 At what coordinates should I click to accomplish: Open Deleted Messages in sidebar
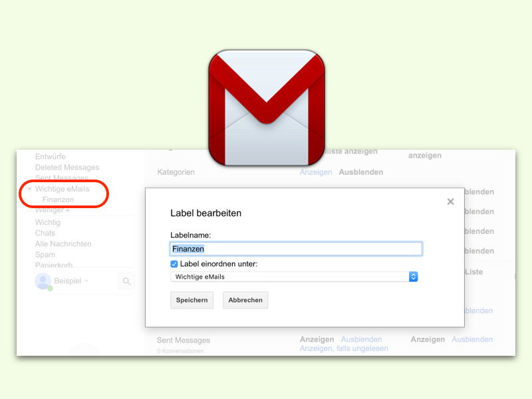tap(67, 168)
